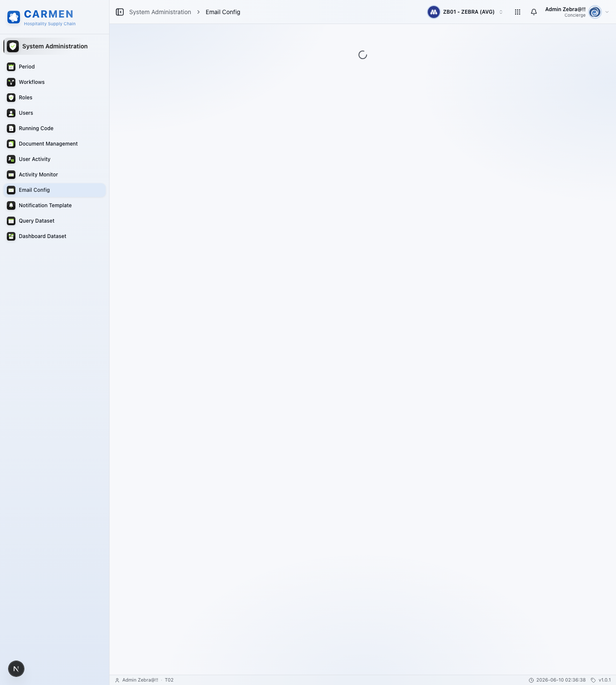
Task: Click the v1.0.1 version label
Action: coord(604,680)
